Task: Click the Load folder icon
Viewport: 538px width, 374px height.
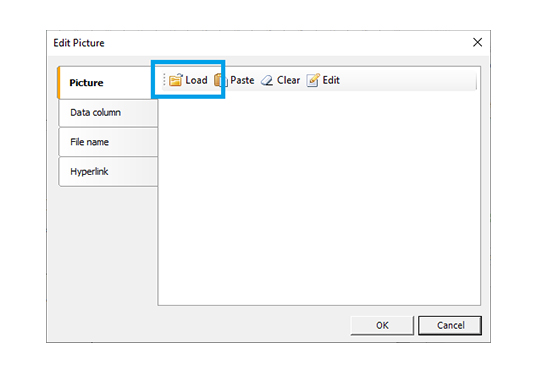Action: 176,80
